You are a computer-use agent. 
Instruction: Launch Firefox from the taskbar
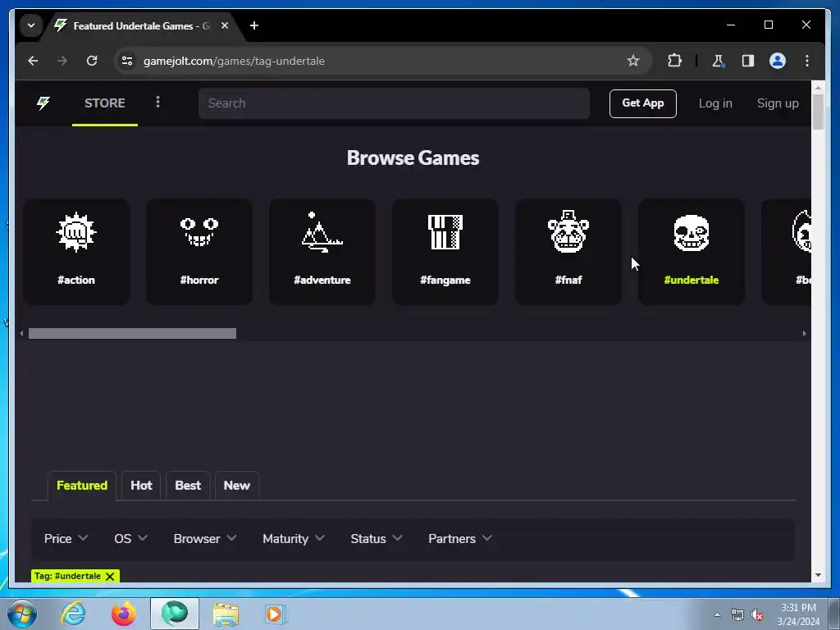pos(124,614)
